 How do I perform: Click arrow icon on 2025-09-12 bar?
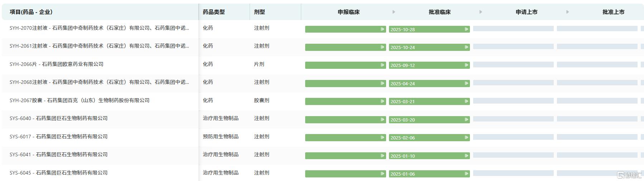click(466, 65)
